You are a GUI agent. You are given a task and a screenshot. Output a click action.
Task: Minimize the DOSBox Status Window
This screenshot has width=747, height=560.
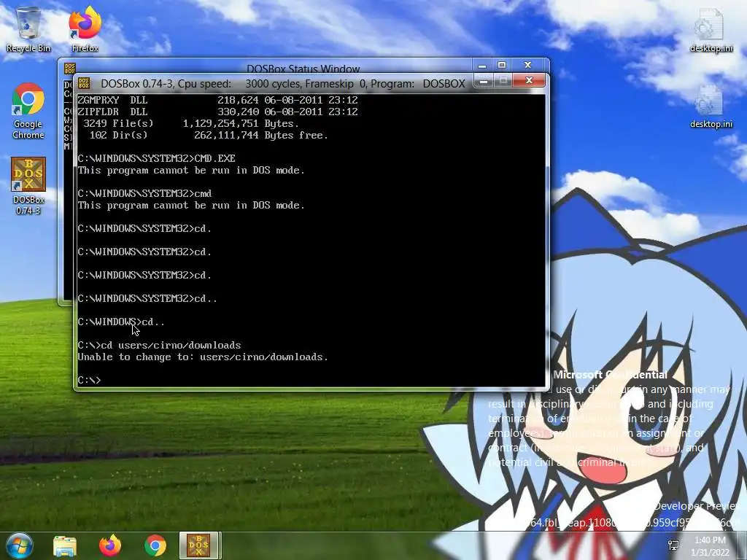click(x=482, y=65)
